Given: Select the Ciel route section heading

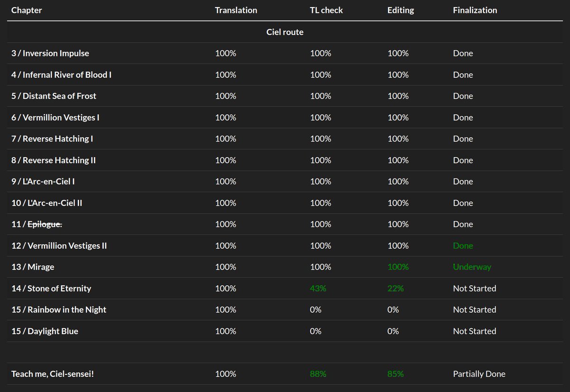Looking at the screenshot, I should (x=285, y=32).
